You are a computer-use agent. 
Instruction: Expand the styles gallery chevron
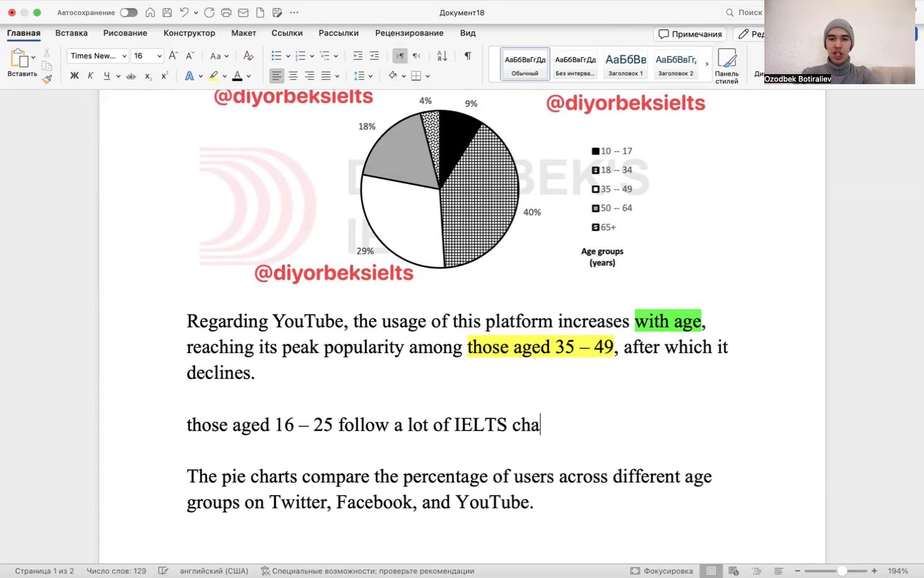tap(707, 64)
